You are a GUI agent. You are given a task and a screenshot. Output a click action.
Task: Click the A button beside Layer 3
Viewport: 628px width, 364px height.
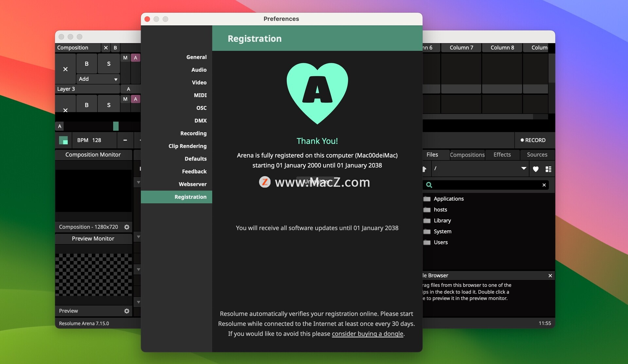pyautogui.click(x=129, y=89)
